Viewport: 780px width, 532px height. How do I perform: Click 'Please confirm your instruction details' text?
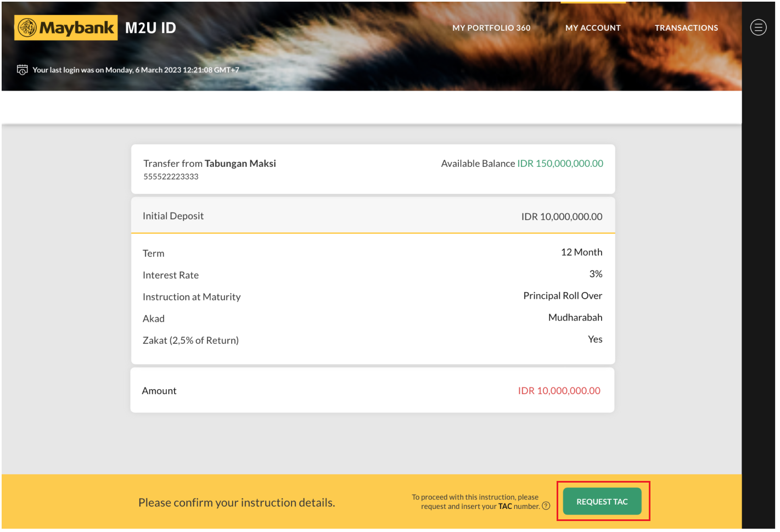pyautogui.click(x=237, y=503)
